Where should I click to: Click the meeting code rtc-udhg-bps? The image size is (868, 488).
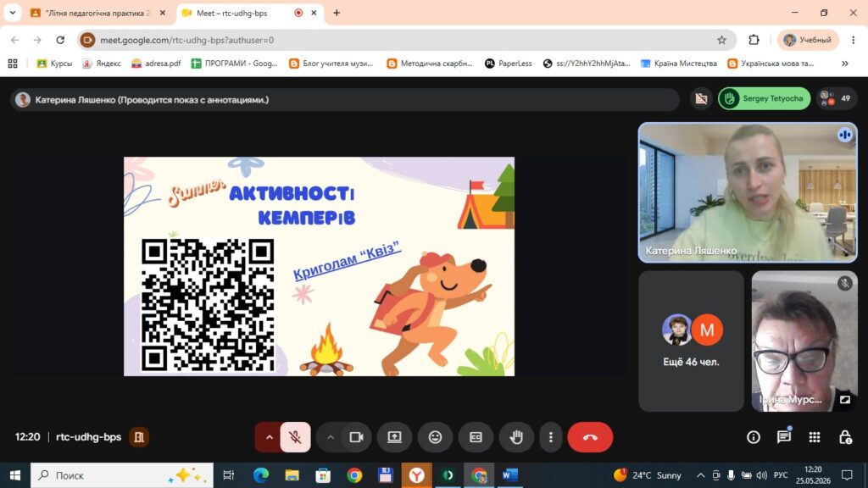point(88,437)
